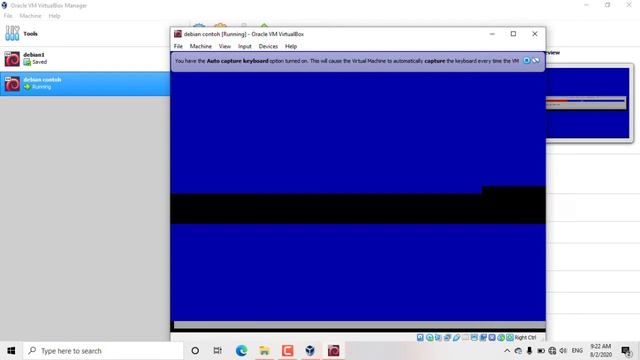Open the volume tray icon
The image size is (640, 360).
click(x=563, y=351)
